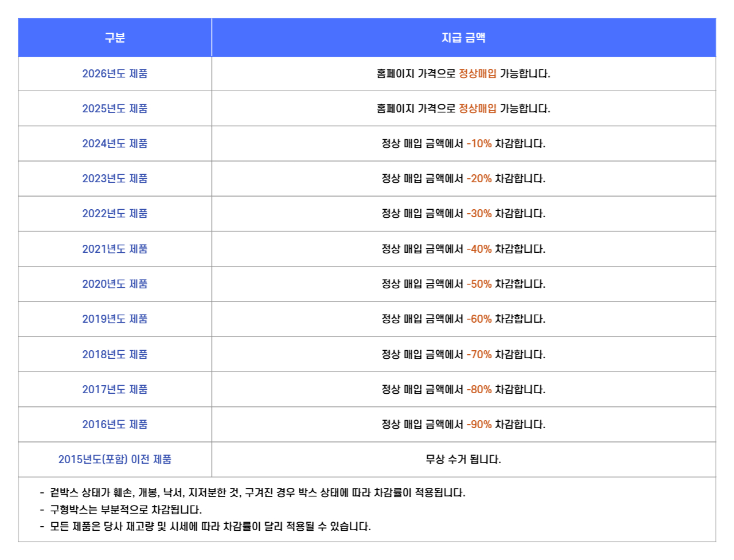Select the 2020년도 제품 label
Viewport: 734px width, 560px height.
tap(115, 284)
